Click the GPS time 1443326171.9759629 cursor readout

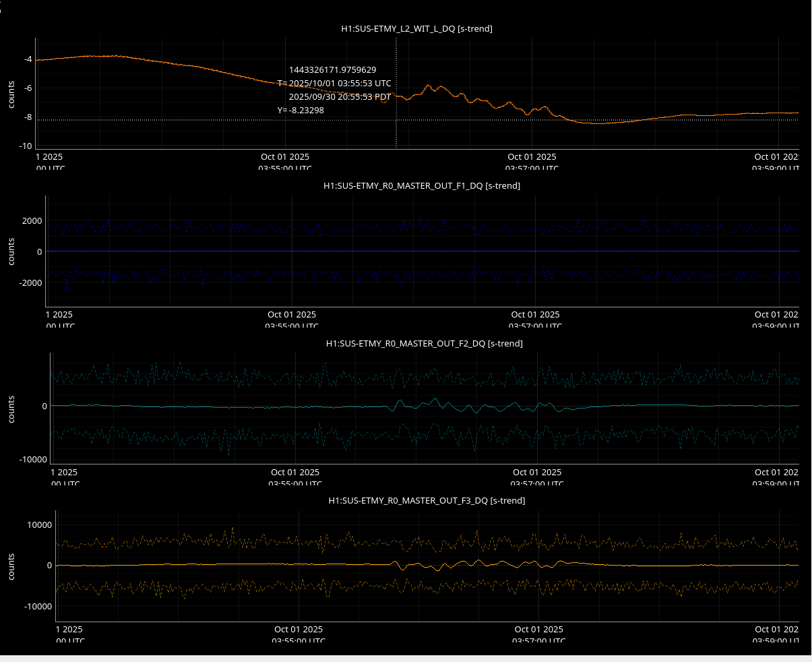point(332,69)
